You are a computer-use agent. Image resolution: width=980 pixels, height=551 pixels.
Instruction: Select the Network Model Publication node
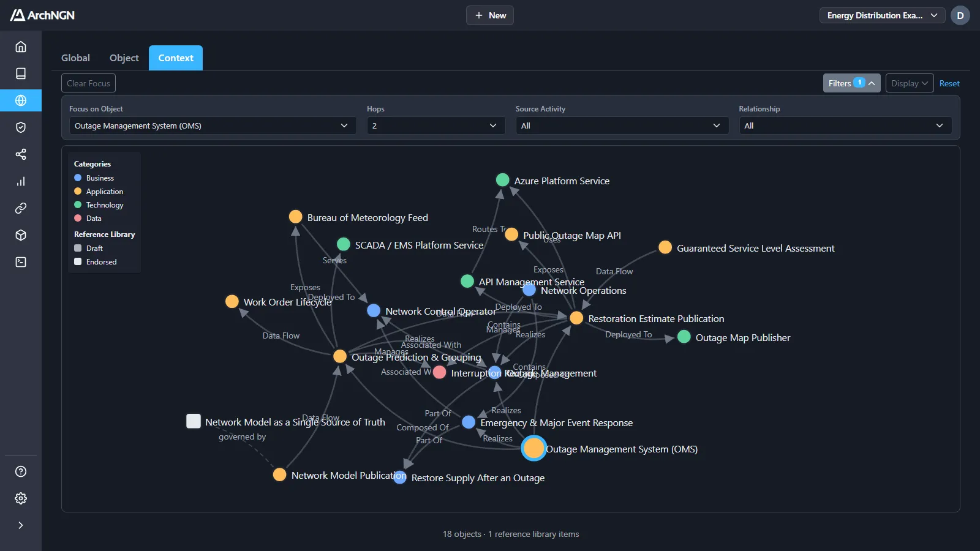[x=279, y=474]
